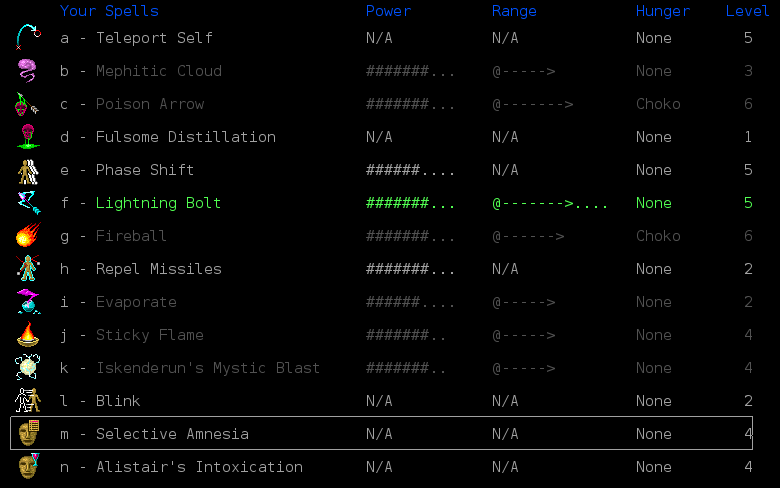Click the Your Spells heading

pyautogui.click(x=109, y=11)
